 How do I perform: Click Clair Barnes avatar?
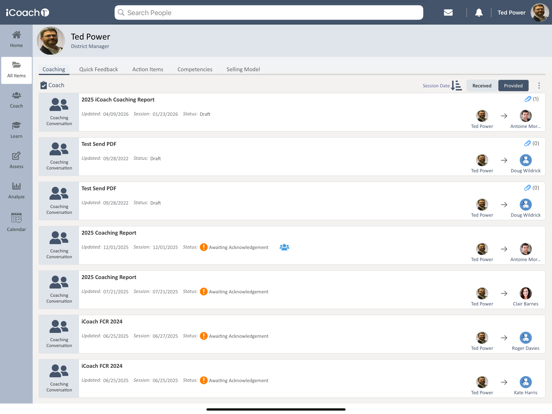526,293
